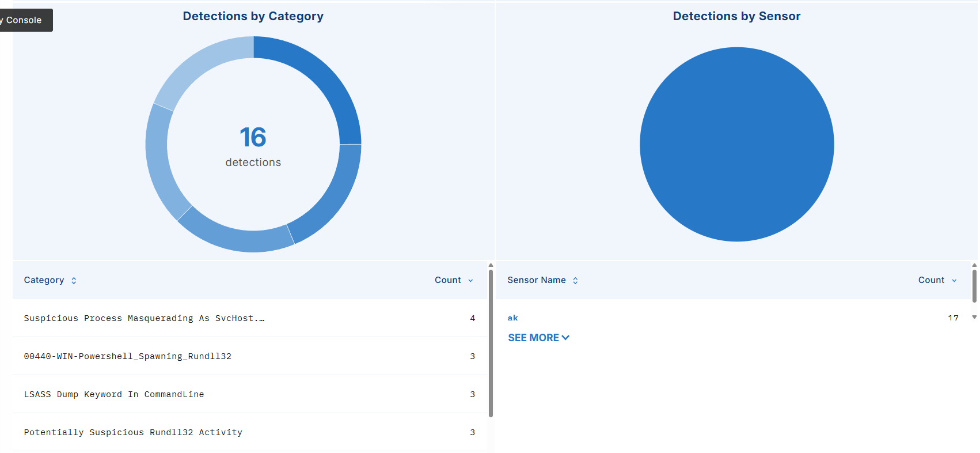
Task: Click count 4 for SvcHost masquerading
Action: pos(473,318)
